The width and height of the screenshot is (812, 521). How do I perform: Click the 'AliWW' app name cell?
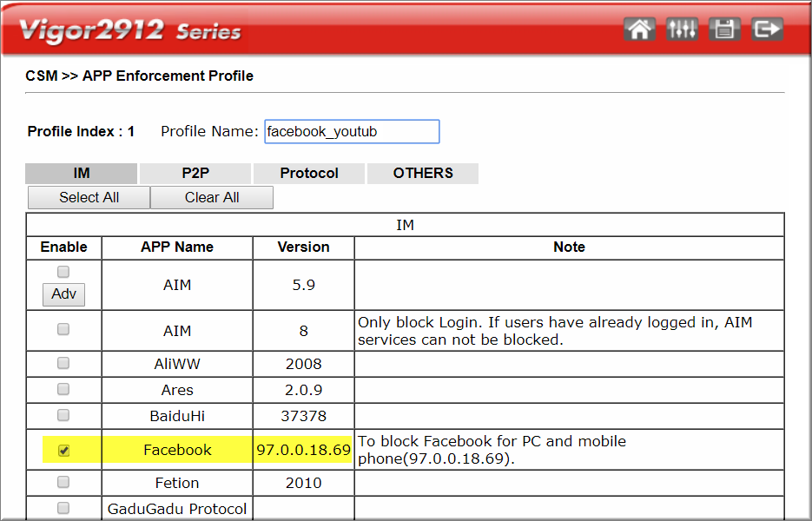(177, 364)
